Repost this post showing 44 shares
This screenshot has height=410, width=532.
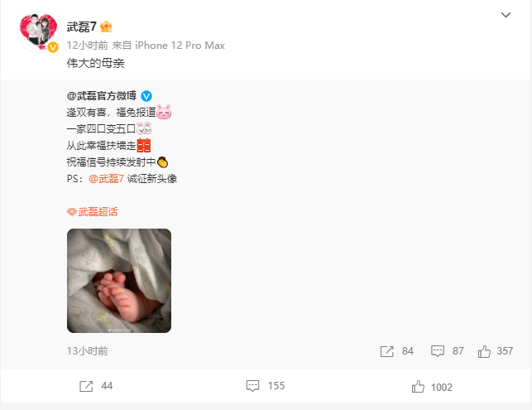[x=96, y=386]
